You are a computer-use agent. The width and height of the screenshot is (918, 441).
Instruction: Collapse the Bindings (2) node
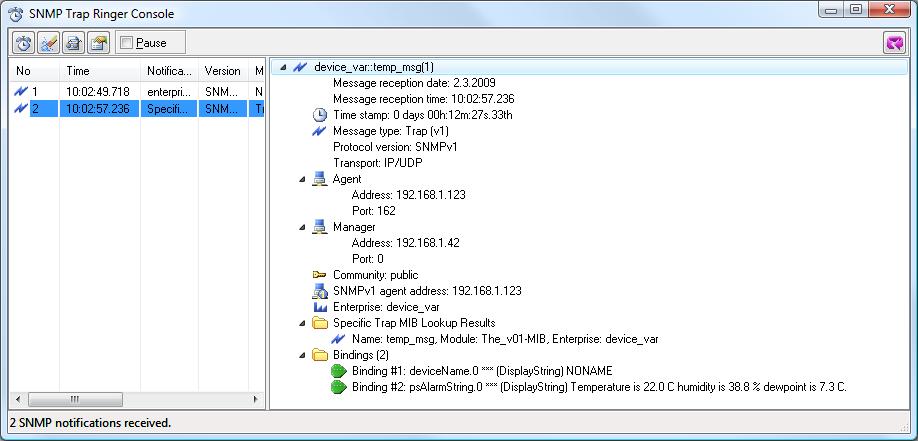302,355
